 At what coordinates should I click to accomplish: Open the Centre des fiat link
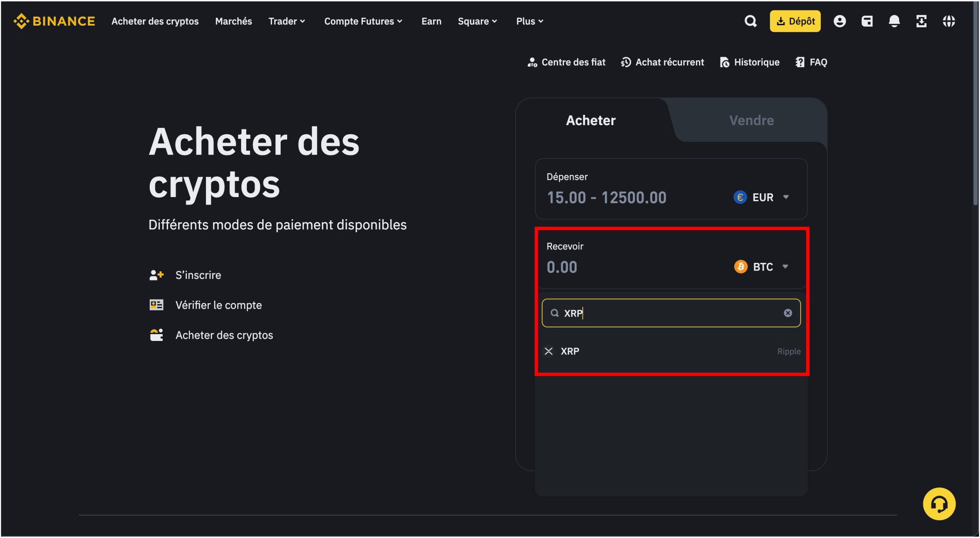pyautogui.click(x=566, y=62)
